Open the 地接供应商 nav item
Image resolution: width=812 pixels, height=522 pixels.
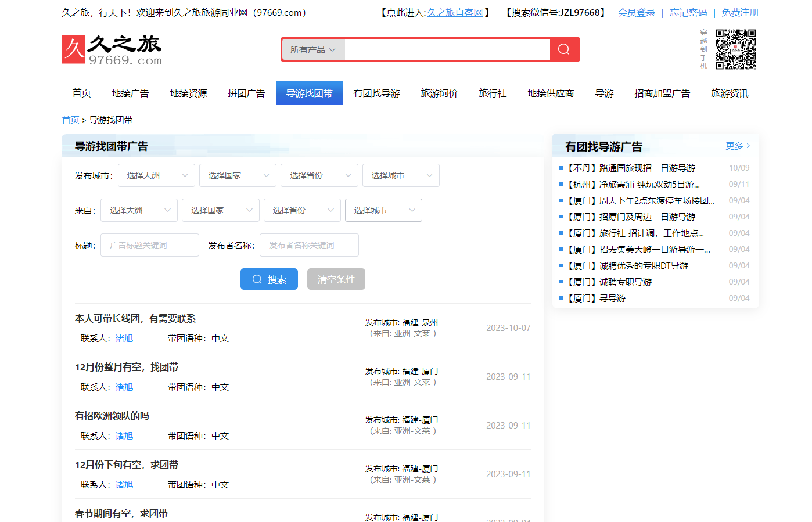(551, 93)
